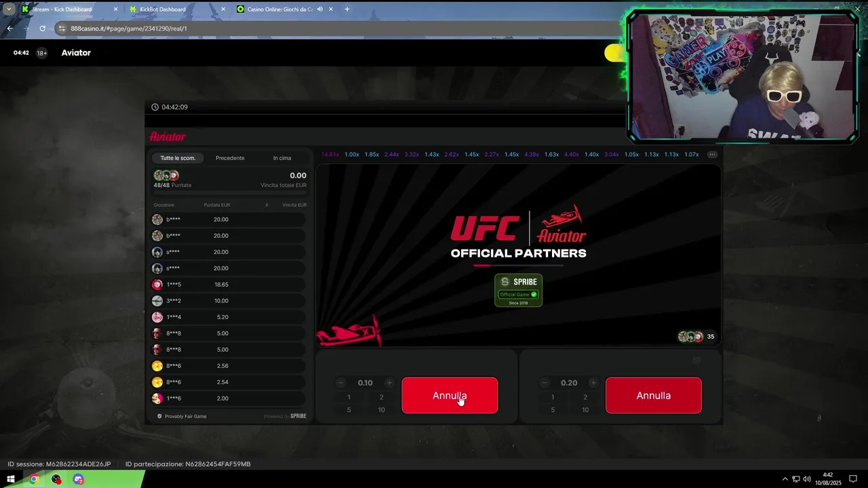This screenshot has height=488, width=868.
Task: Decrease the 0.20 bet with minus button
Action: pos(545,383)
